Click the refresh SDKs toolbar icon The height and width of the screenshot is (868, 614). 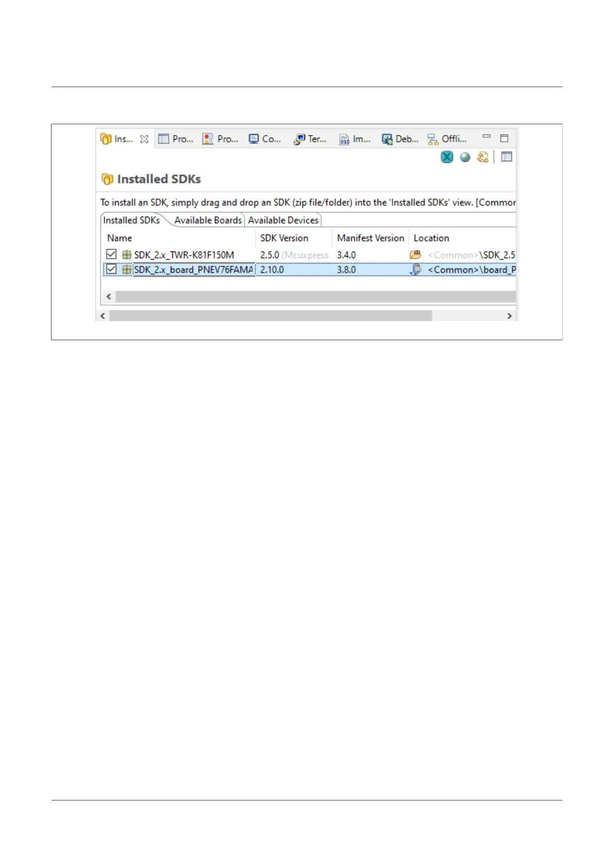(483, 157)
